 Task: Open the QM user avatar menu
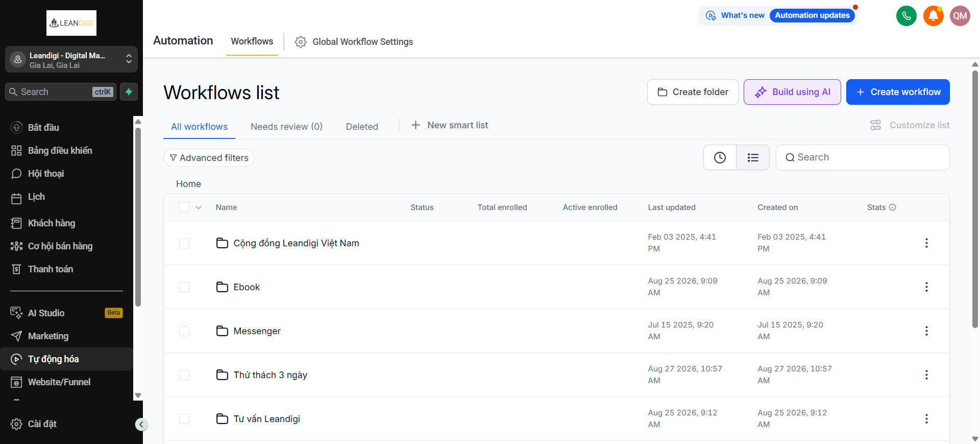[960, 16]
